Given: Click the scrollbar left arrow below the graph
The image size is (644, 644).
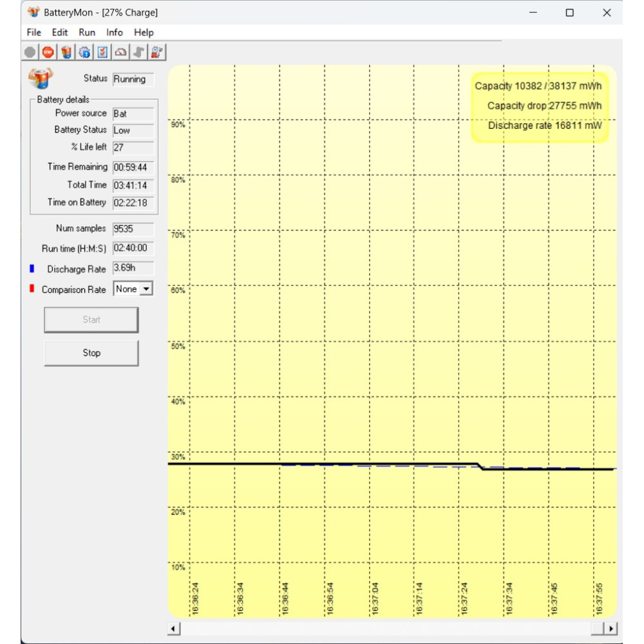Looking at the screenshot, I should (x=174, y=629).
